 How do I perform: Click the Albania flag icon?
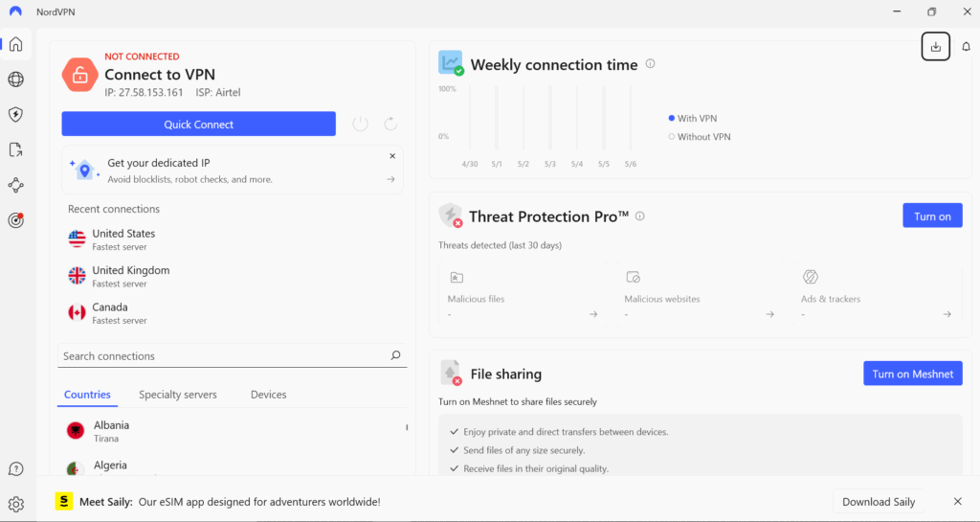[76, 430]
